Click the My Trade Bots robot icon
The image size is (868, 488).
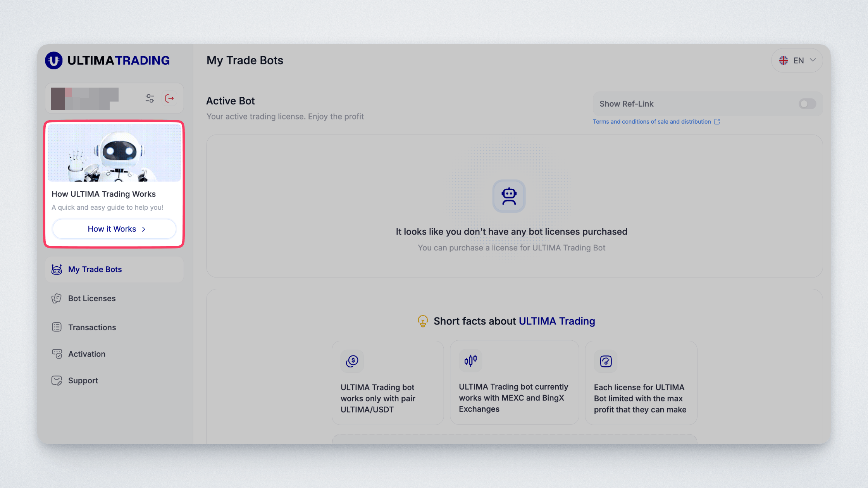(x=57, y=269)
